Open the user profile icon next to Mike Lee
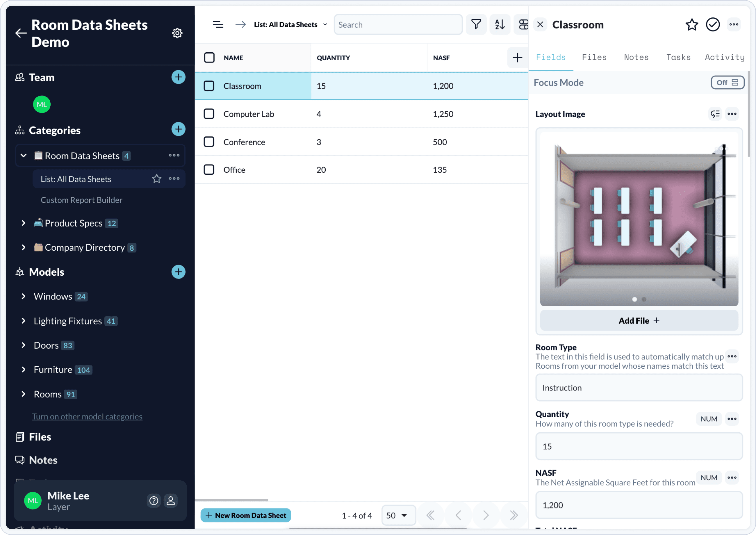The height and width of the screenshot is (535, 756). click(171, 501)
